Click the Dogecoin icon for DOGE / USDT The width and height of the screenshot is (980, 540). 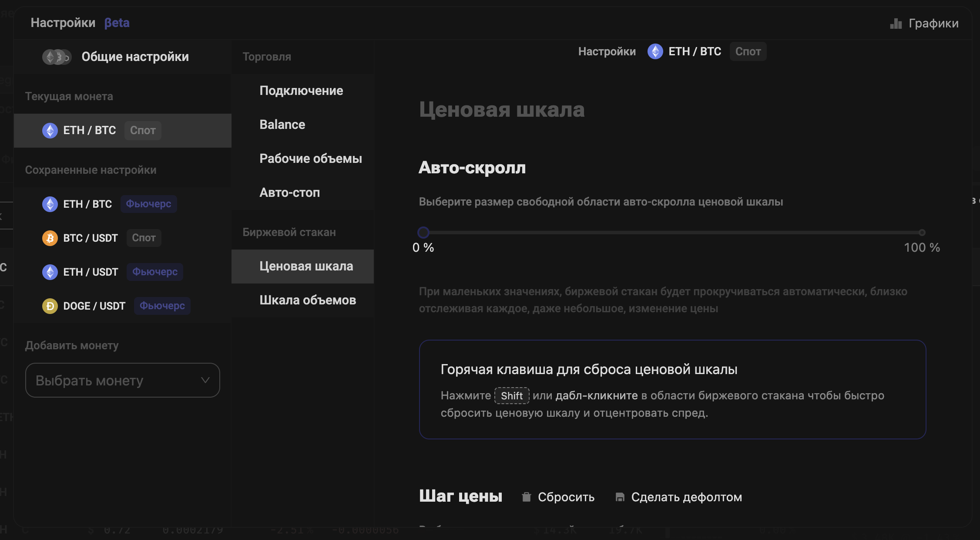click(x=50, y=306)
